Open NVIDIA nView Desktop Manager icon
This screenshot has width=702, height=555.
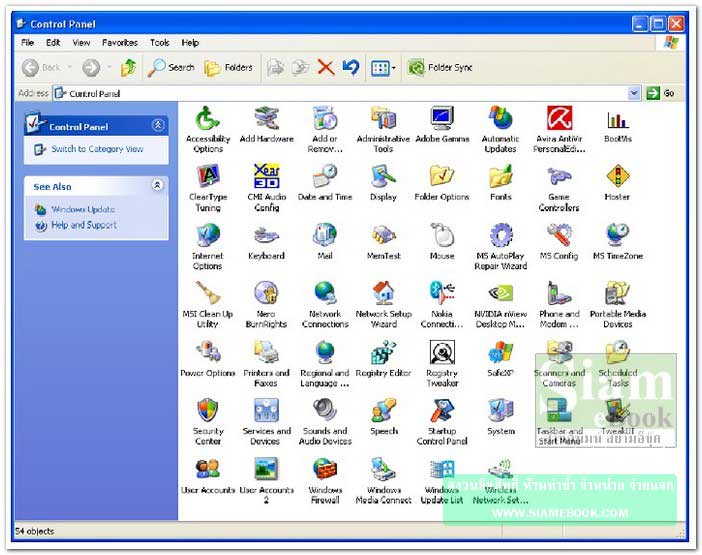(501, 294)
